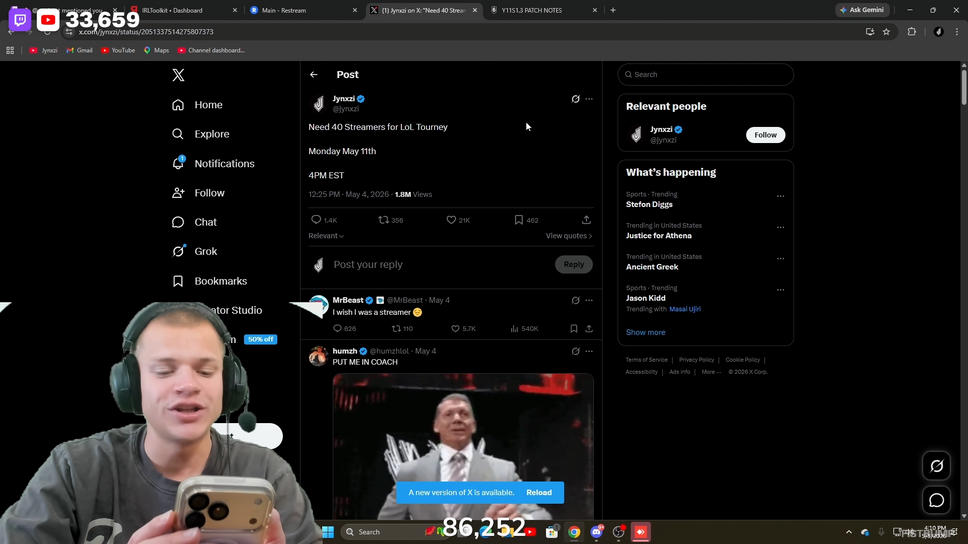Open more options for Stefon Diggs trend

pos(780,196)
